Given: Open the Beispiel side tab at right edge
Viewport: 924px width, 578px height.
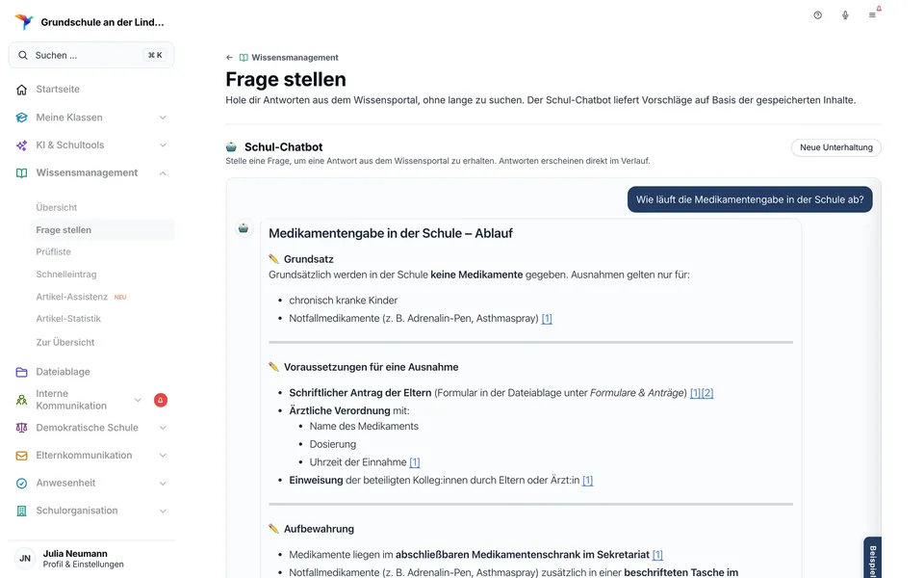Looking at the screenshot, I should tap(873, 558).
